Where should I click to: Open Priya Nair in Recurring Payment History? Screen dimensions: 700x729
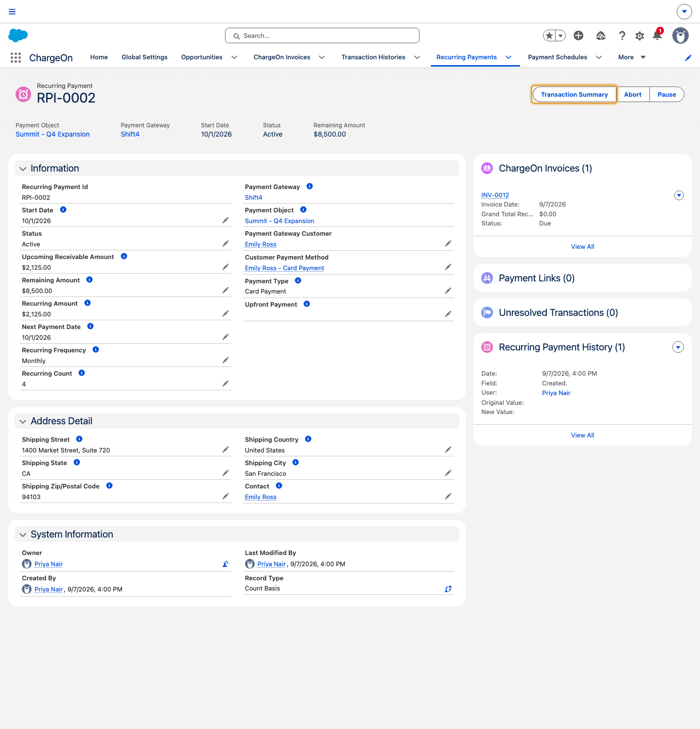click(556, 393)
